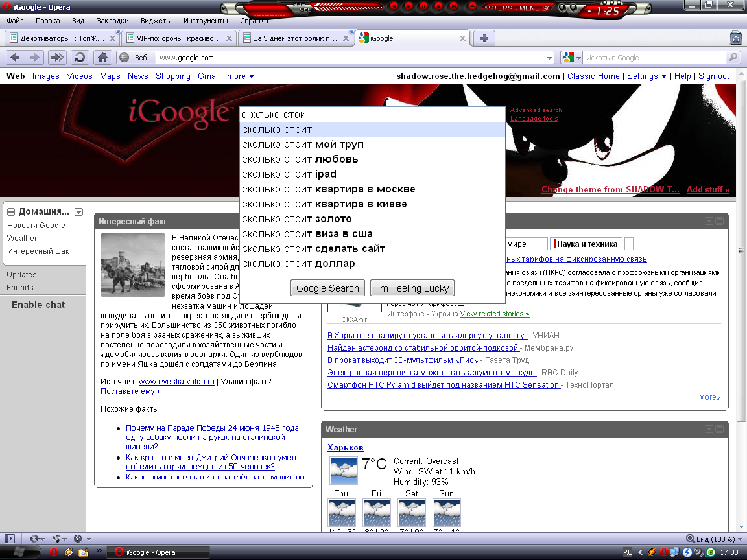Viewport: 747px width, 560px height.
Task: Go forward using the Opera forward arrow
Action: [x=34, y=58]
